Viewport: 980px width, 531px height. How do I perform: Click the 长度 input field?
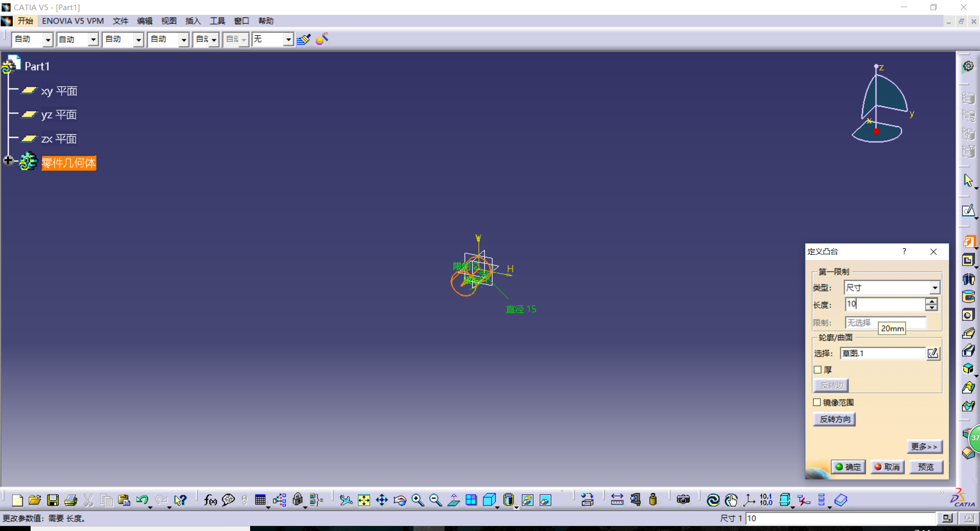(885, 304)
